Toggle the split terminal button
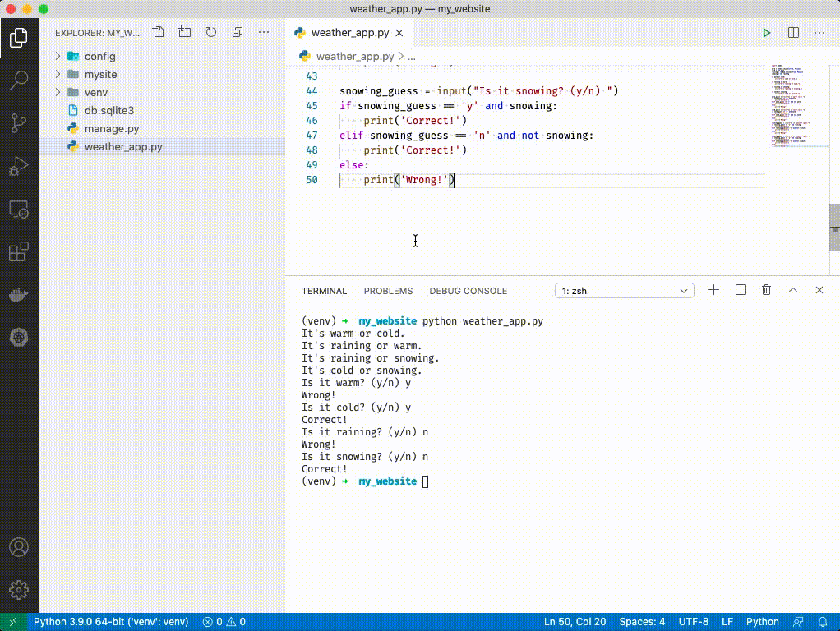Viewport: 840px width, 631px height. click(741, 290)
